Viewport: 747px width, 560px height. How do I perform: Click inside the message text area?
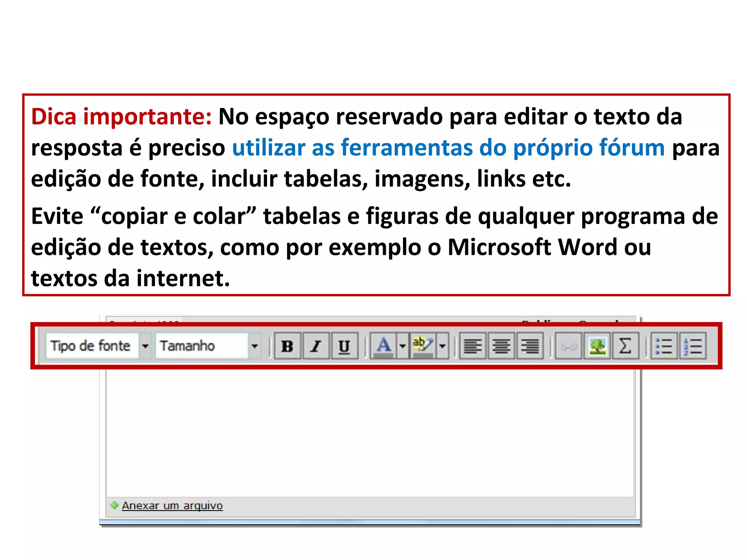(x=370, y=433)
